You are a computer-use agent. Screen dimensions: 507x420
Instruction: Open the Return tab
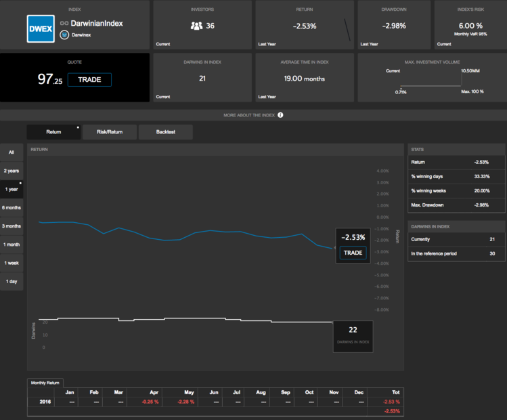point(53,132)
